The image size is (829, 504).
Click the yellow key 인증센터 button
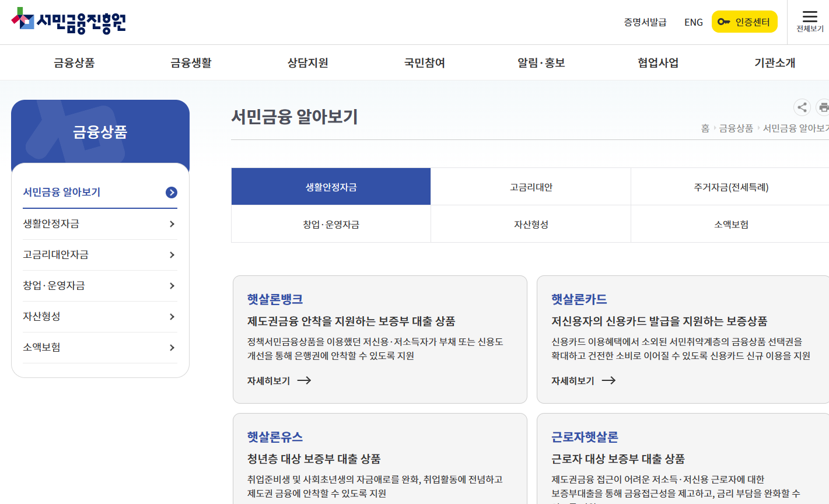click(x=744, y=21)
